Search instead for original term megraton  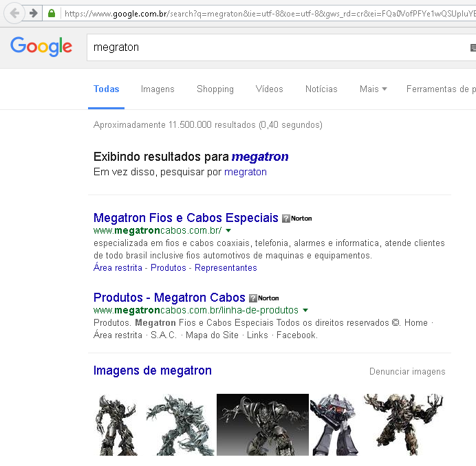point(245,172)
